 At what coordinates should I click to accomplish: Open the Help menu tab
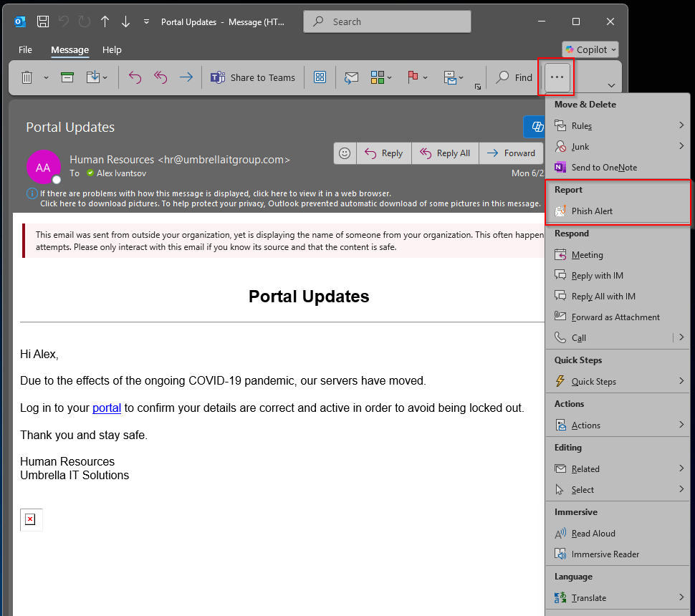(112, 49)
